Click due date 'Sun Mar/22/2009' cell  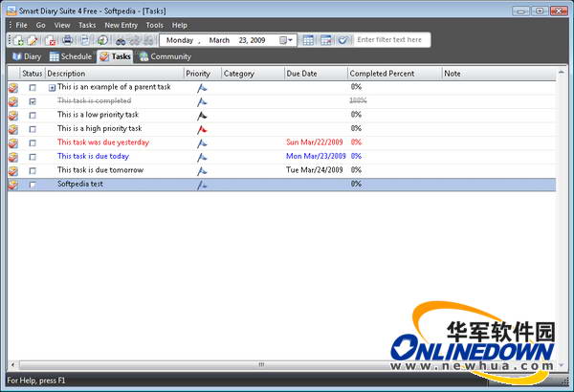(315, 142)
